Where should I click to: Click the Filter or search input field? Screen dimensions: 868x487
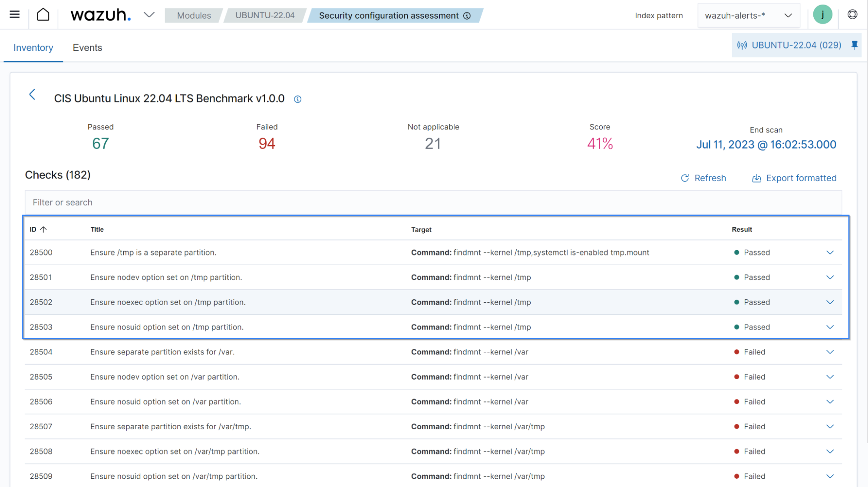(x=433, y=202)
